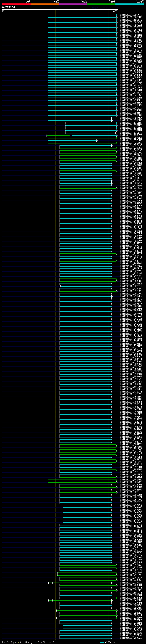This screenshot has width=146, height=644.
Task: Click the red 20% identity legend segment
Action: pyautogui.click(x=16, y=4)
